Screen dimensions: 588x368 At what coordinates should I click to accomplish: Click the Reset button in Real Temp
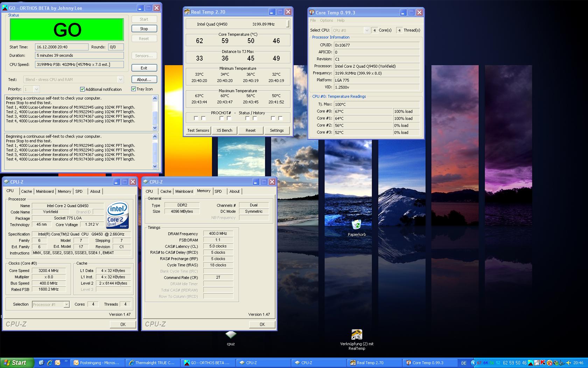click(251, 130)
